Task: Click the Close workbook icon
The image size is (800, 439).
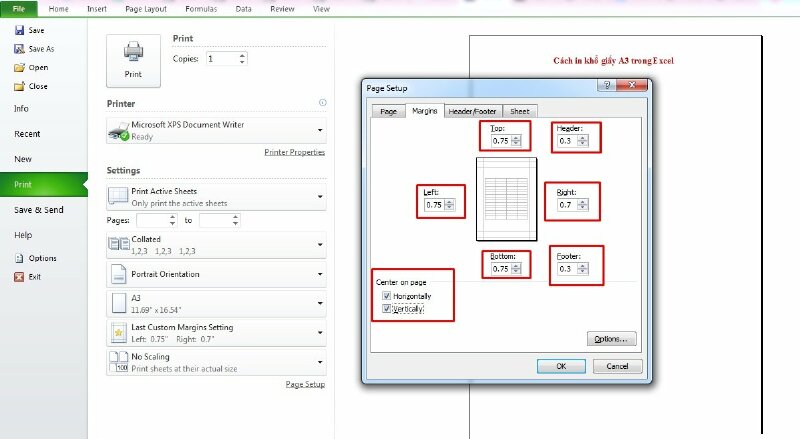Action: point(19,86)
